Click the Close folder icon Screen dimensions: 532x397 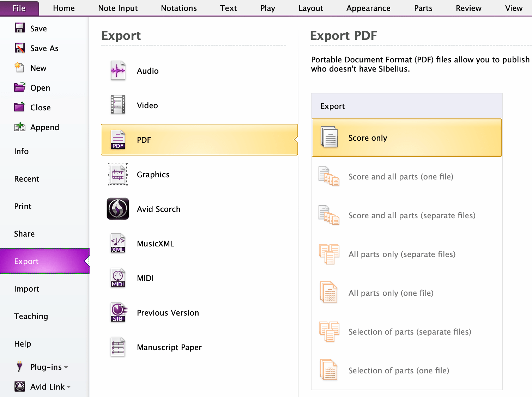click(x=20, y=107)
